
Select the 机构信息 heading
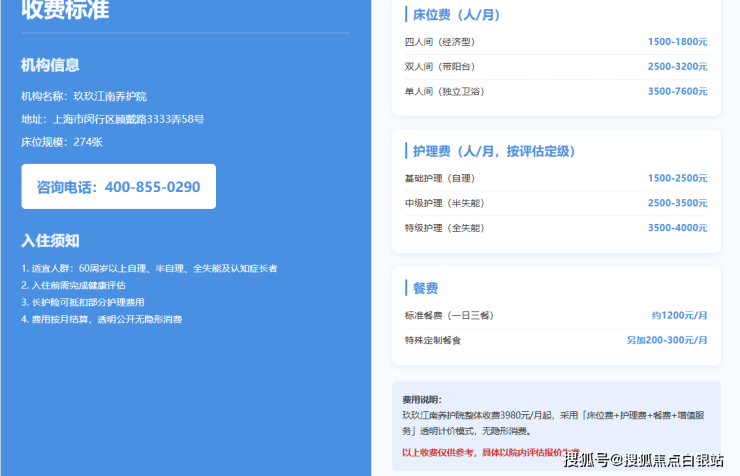(50, 65)
